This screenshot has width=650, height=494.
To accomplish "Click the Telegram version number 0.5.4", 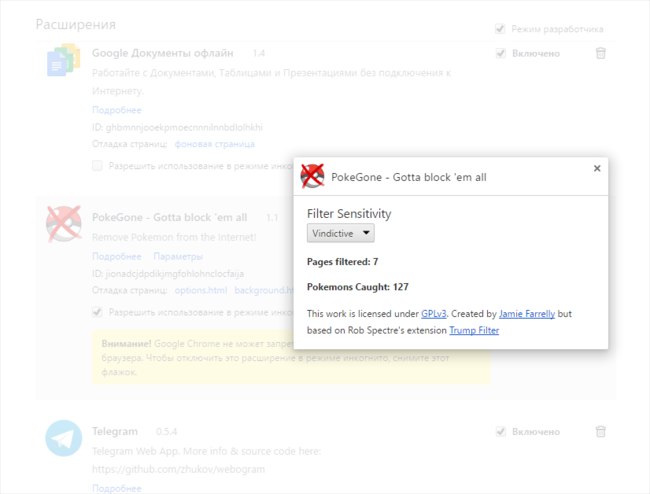I will point(166,432).
